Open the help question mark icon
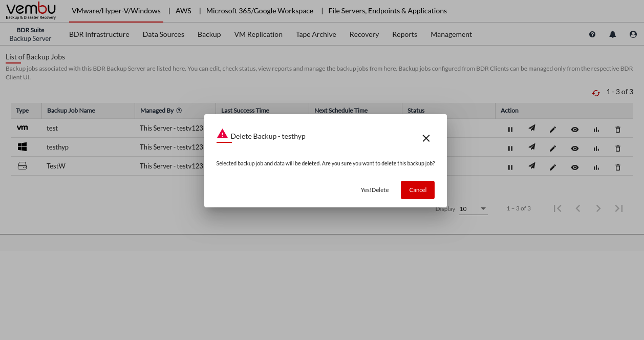Viewport: 644px width, 340px height. [x=592, y=34]
